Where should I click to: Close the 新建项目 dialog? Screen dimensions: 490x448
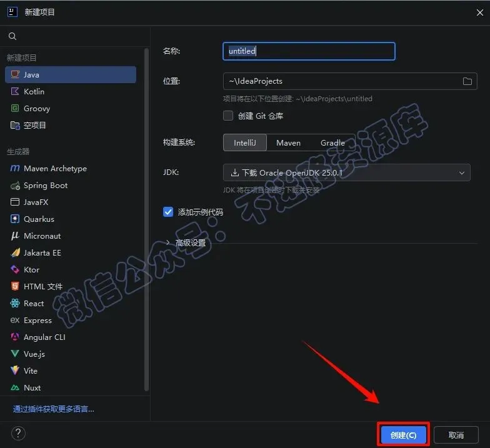[x=480, y=12]
